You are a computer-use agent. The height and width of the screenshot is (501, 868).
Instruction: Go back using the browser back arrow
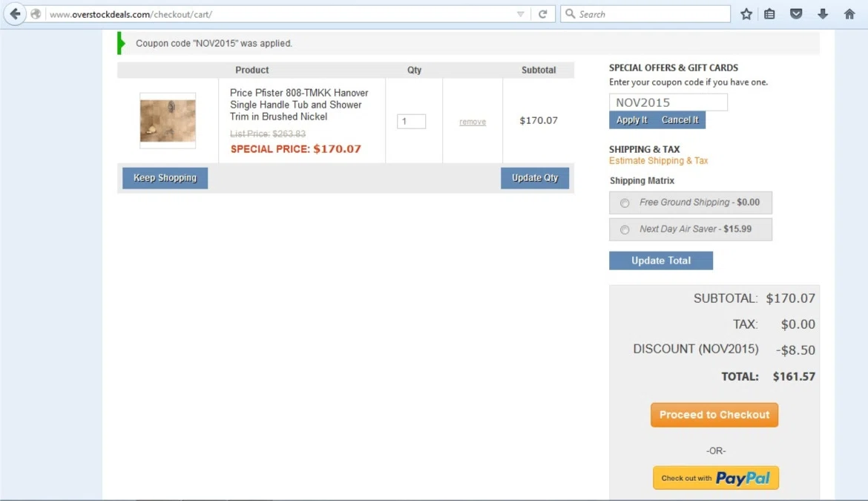coord(15,14)
